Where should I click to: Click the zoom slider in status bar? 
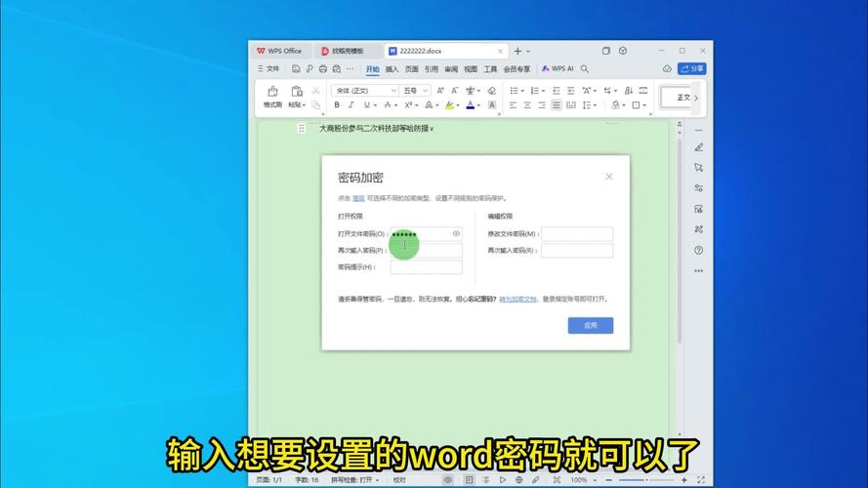point(646,479)
